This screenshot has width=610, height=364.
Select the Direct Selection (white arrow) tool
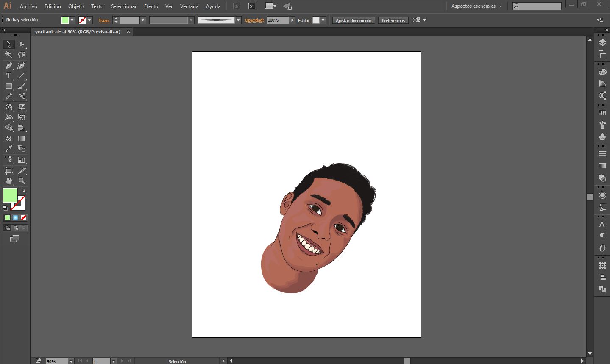22,44
